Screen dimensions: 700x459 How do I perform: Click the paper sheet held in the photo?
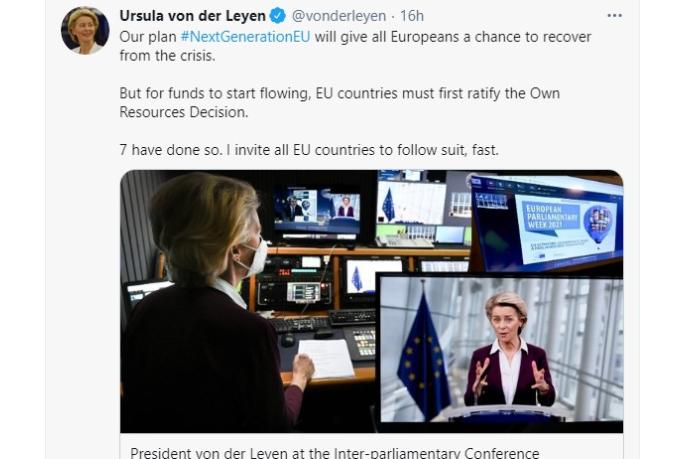[x=326, y=359]
